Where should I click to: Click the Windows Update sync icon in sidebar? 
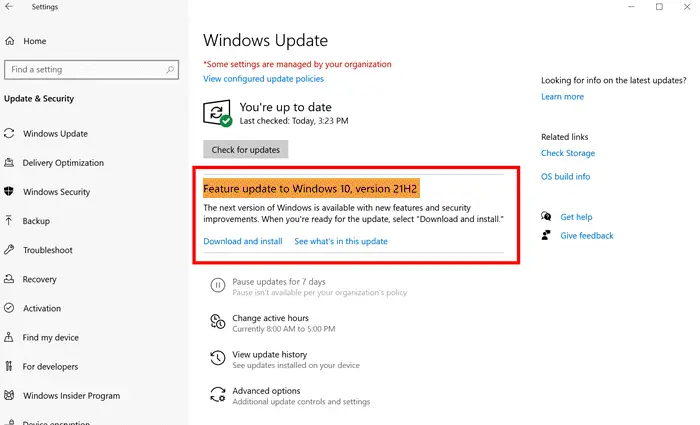(9, 133)
